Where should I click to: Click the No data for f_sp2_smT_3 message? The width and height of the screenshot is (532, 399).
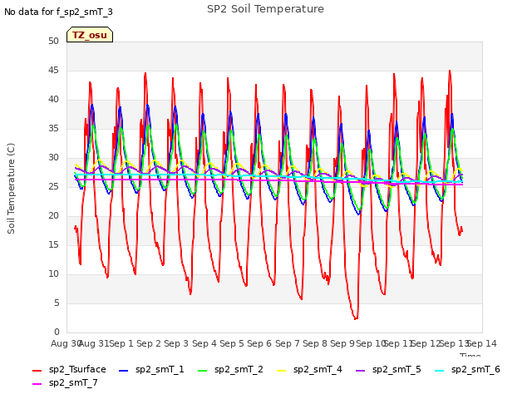tap(58, 12)
